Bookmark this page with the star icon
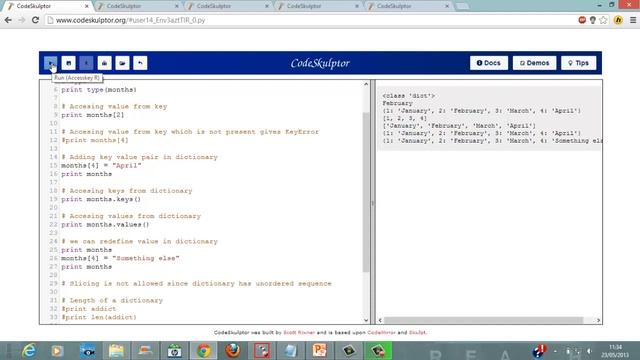Screen dimensions: 640x360 (603, 20)
